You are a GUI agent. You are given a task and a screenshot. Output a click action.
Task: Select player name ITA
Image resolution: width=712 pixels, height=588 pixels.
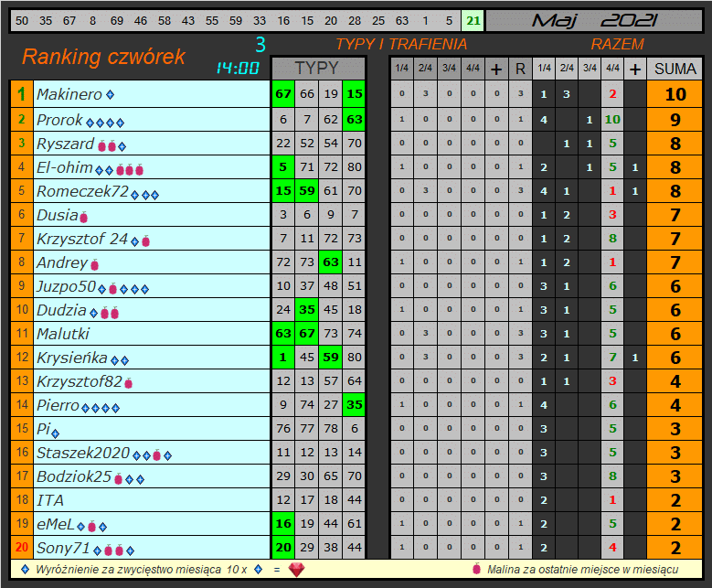click(50, 500)
